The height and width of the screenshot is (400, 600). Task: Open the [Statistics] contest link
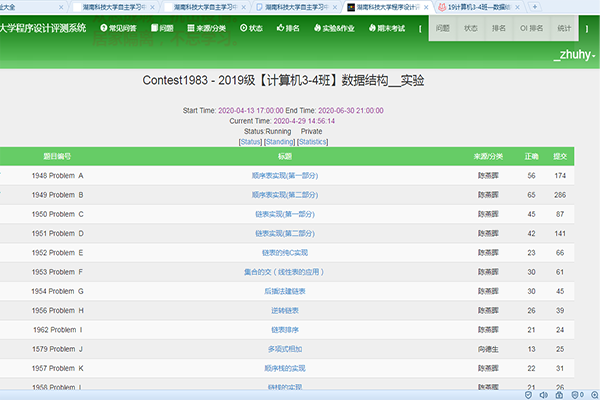[314, 141]
